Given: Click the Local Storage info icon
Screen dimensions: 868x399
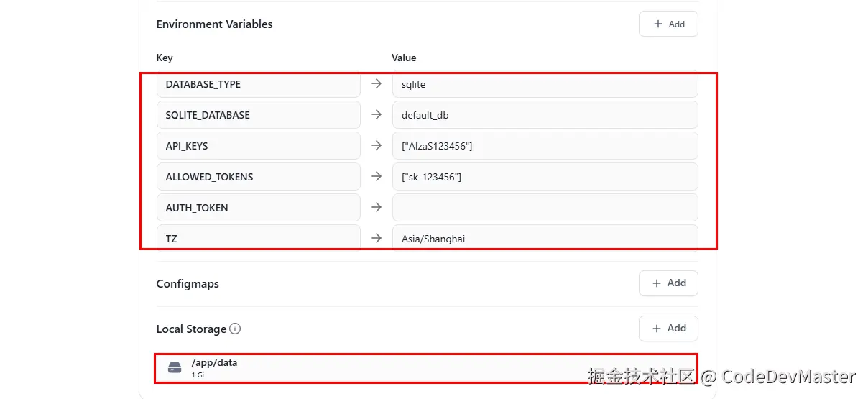Looking at the screenshot, I should pyautogui.click(x=235, y=329).
